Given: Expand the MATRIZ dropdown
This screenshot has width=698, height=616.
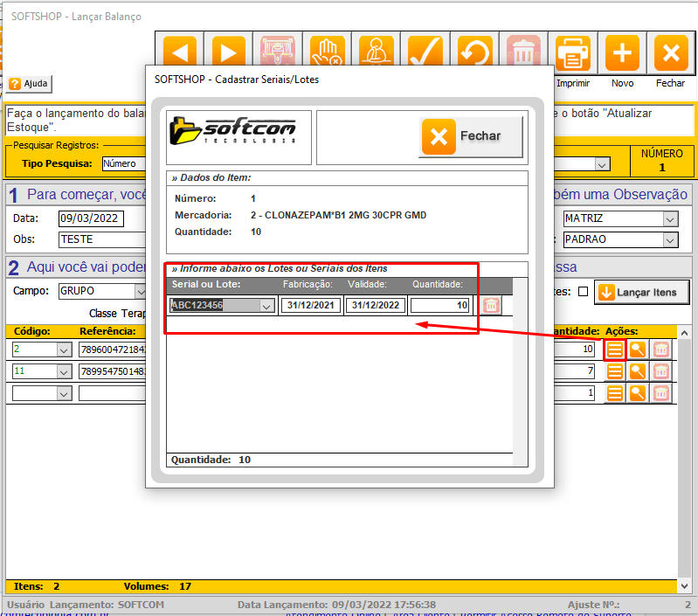Looking at the screenshot, I should pyautogui.click(x=670, y=218).
